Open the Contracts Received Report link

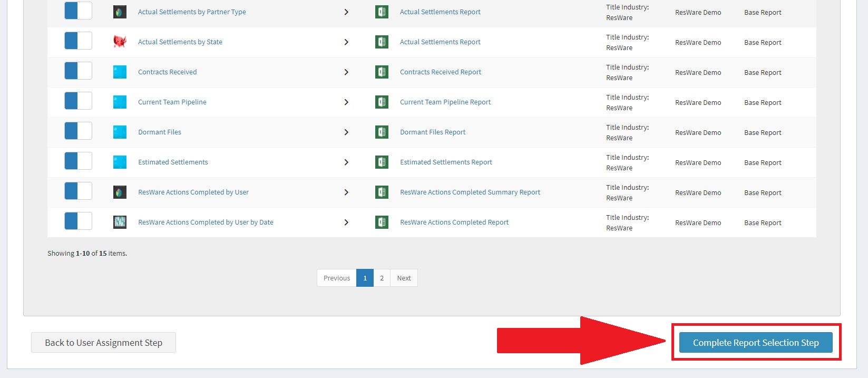[441, 72]
